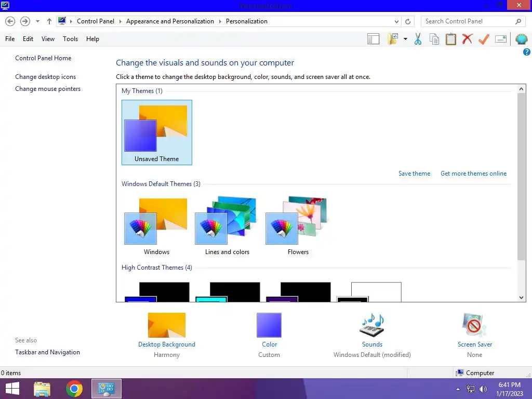Viewport: 532px width, 399px height.
Task: Click the Paste clipboard icon
Action: click(450, 39)
